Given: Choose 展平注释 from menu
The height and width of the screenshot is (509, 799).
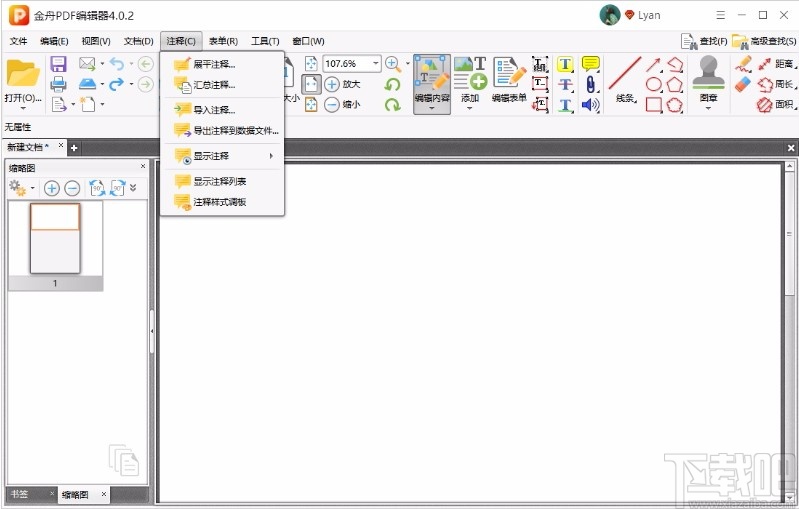Looking at the screenshot, I should (222, 65).
